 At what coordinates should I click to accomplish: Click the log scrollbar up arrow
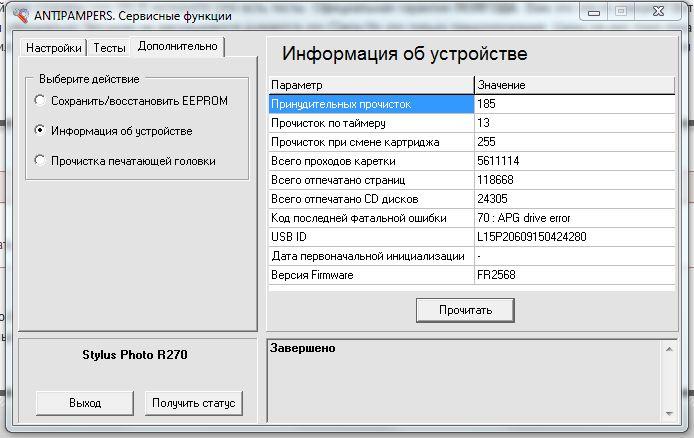coord(669,350)
